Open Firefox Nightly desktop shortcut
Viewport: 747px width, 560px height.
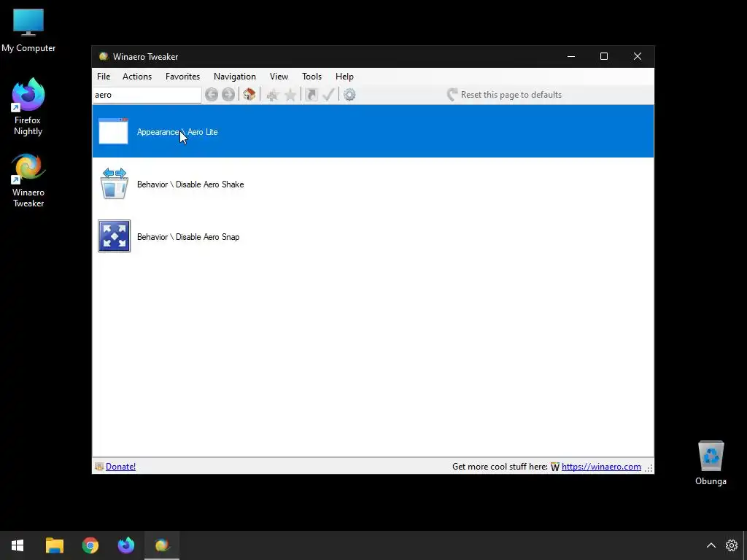28,106
